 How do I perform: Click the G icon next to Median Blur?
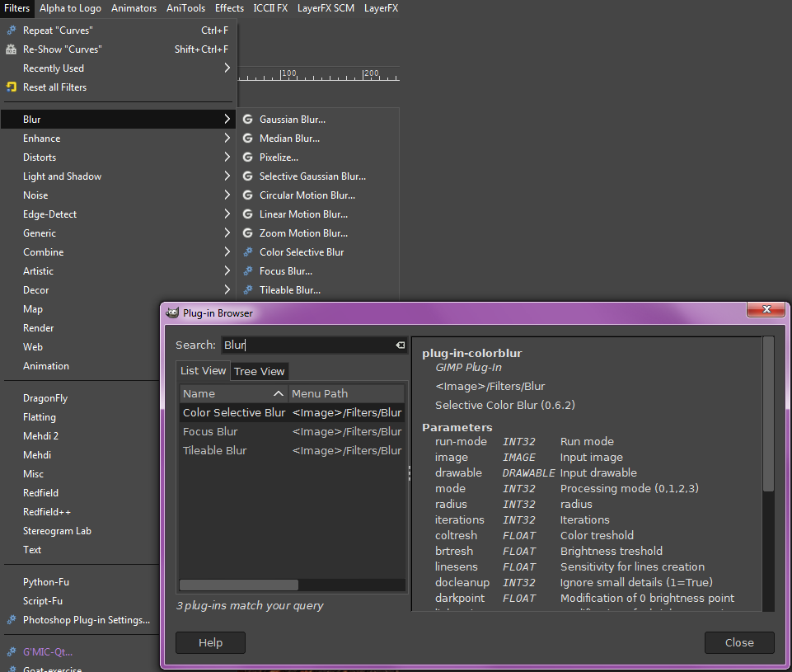click(247, 139)
